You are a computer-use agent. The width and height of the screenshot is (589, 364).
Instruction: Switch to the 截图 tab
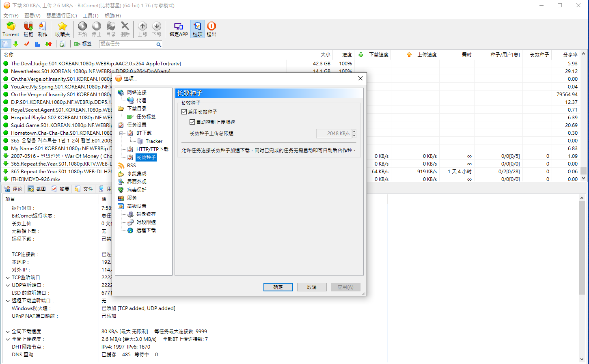tap(37, 189)
